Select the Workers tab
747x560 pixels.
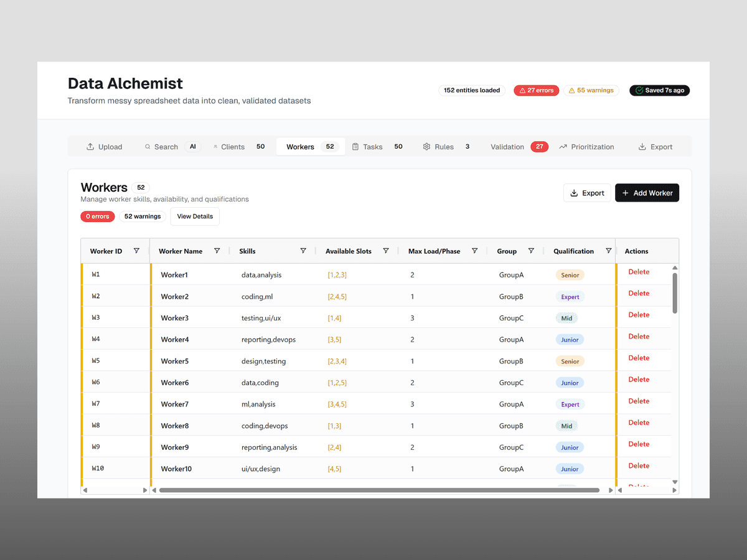click(x=311, y=147)
